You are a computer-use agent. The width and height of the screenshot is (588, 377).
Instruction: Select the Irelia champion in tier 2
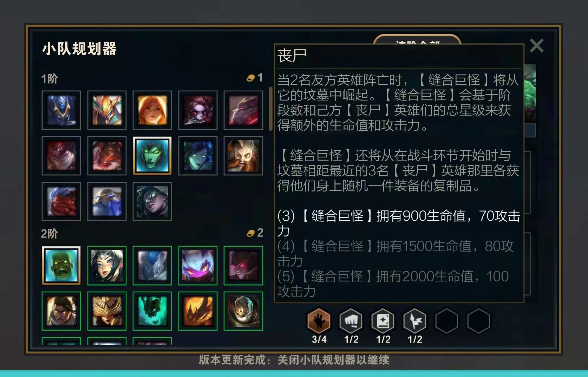tap(107, 265)
